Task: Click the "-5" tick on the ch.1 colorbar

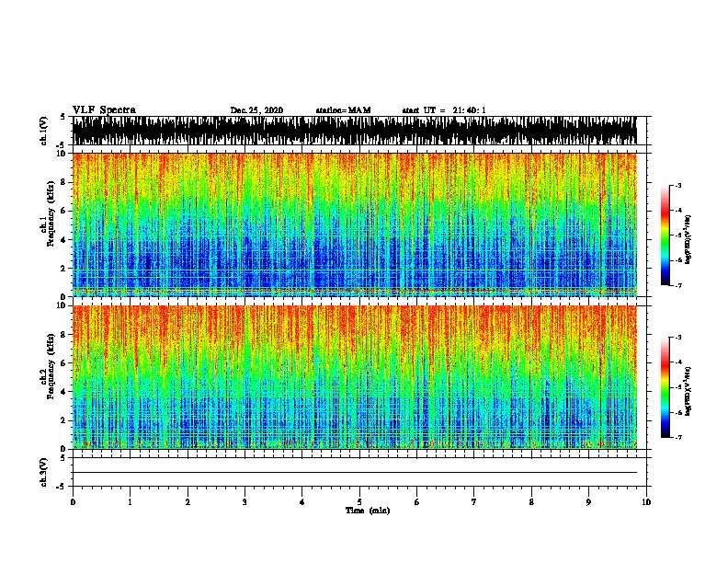Action: pos(678,236)
